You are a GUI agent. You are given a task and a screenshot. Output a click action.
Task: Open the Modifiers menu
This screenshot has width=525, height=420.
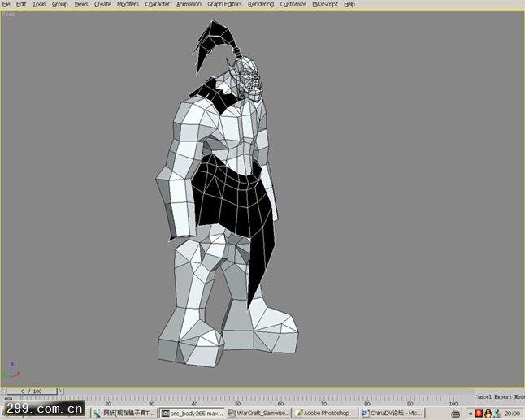coord(128,4)
